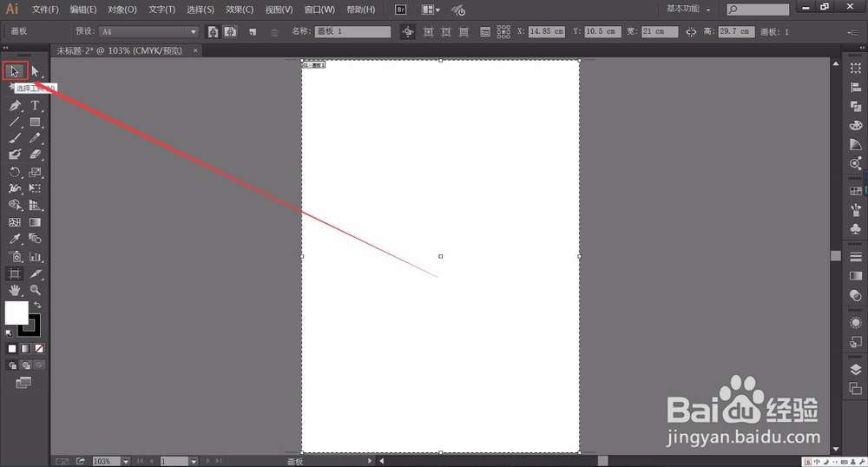Select the Line Segment tool

pyautogui.click(x=15, y=122)
